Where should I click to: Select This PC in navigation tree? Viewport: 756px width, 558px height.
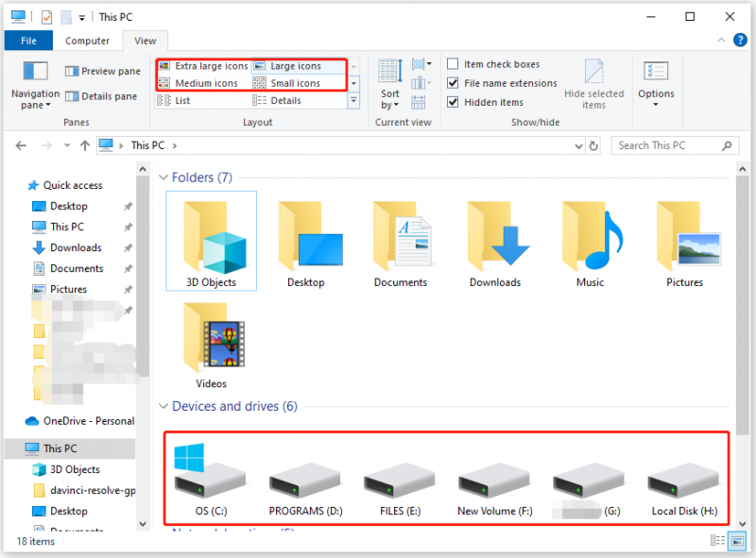coord(70,448)
